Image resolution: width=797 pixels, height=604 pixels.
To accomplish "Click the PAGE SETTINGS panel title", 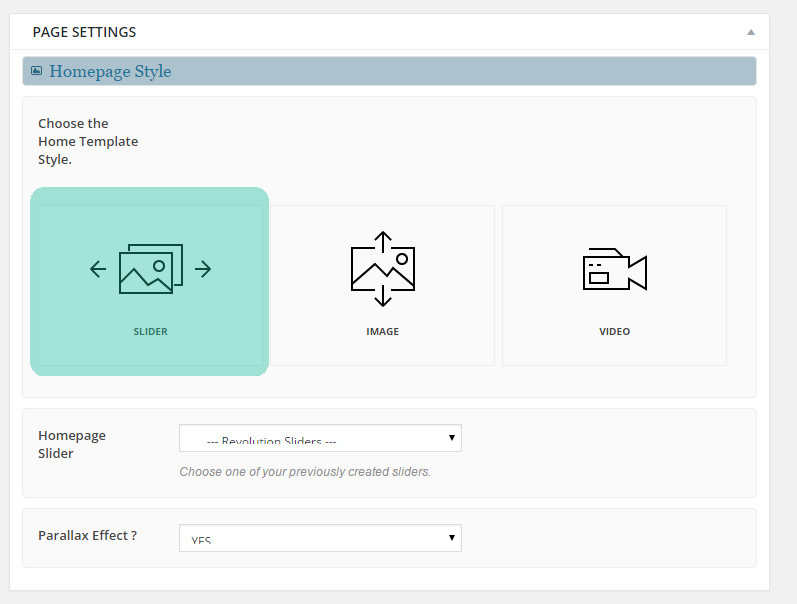I will (x=84, y=32).
